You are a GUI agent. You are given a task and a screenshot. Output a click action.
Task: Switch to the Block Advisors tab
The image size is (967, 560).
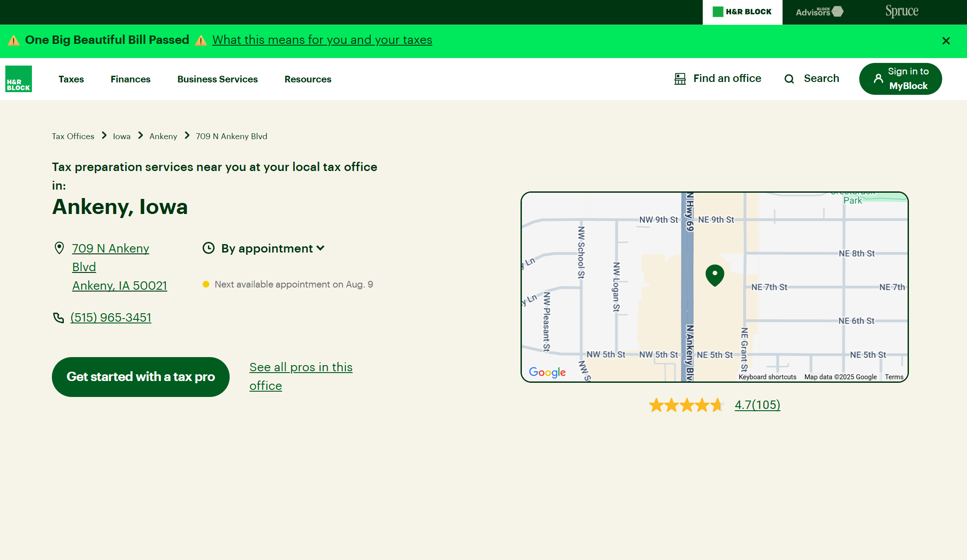(x=819, y=12)
